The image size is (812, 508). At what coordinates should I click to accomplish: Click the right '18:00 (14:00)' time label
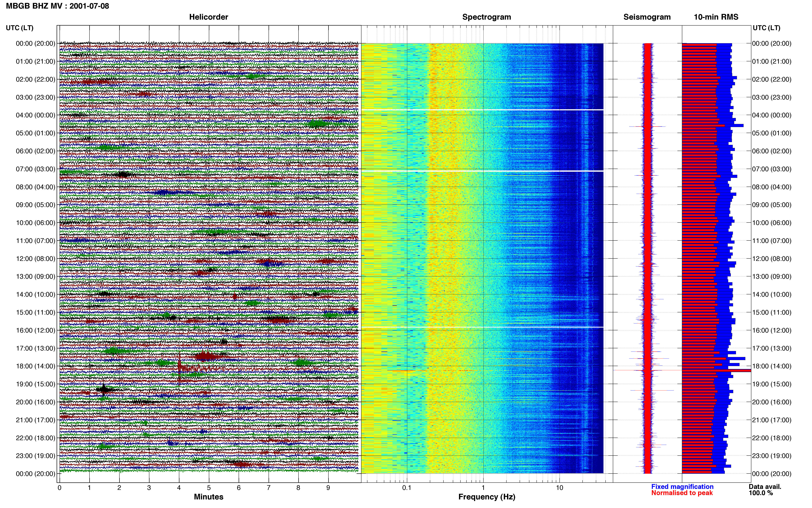772,366
